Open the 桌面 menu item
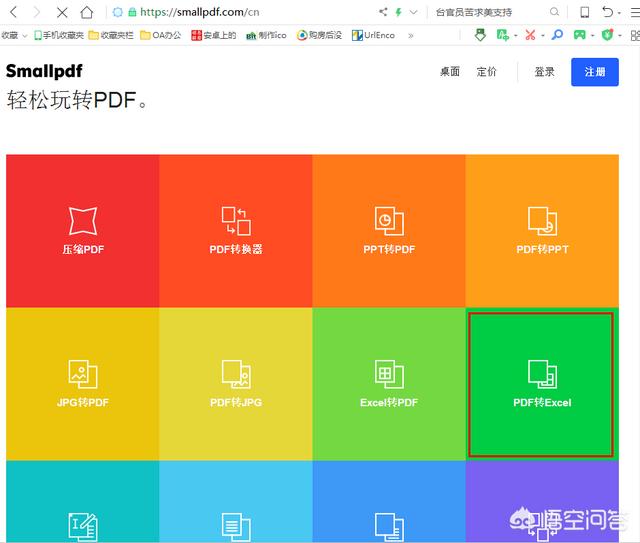 pos(450,72)
